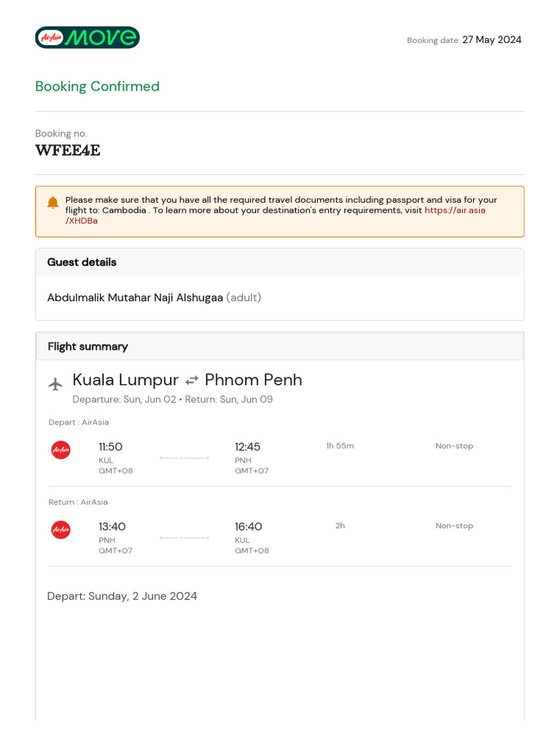560x747 pixels.
Task: Click the guest name Abdulmalik Mutahar Naji Alshugaa
Action: [x=135, y=298]
